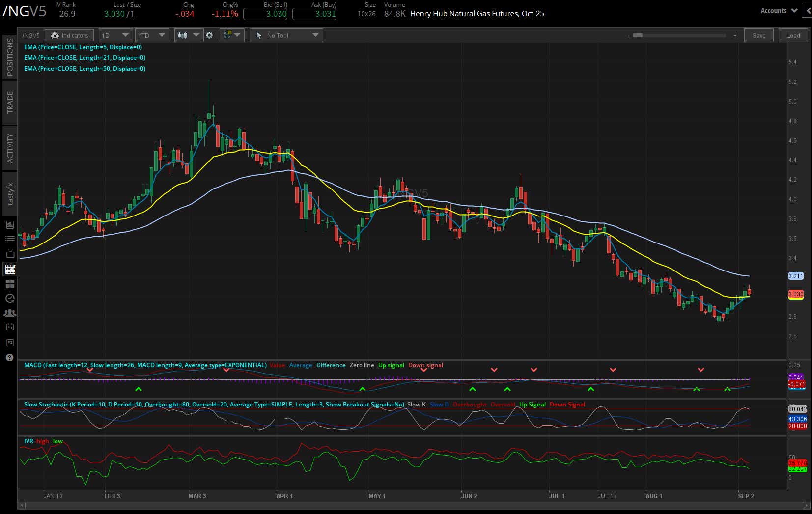Toggle the EMA Length=5 study label
Viewport: 812px width, 514px height.
point(83,47)
